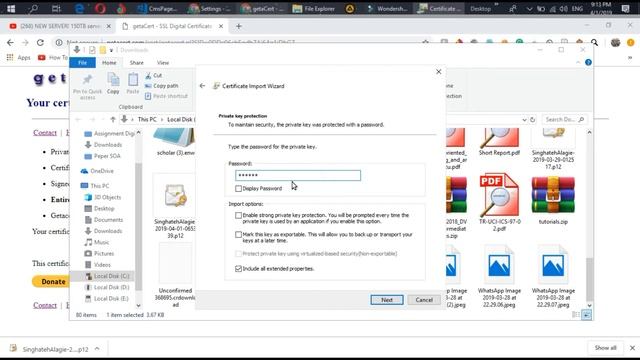Open Task View on taskbar
This screenshot has height=360, width=640.
pyautogui.click(x=56, y=8)
